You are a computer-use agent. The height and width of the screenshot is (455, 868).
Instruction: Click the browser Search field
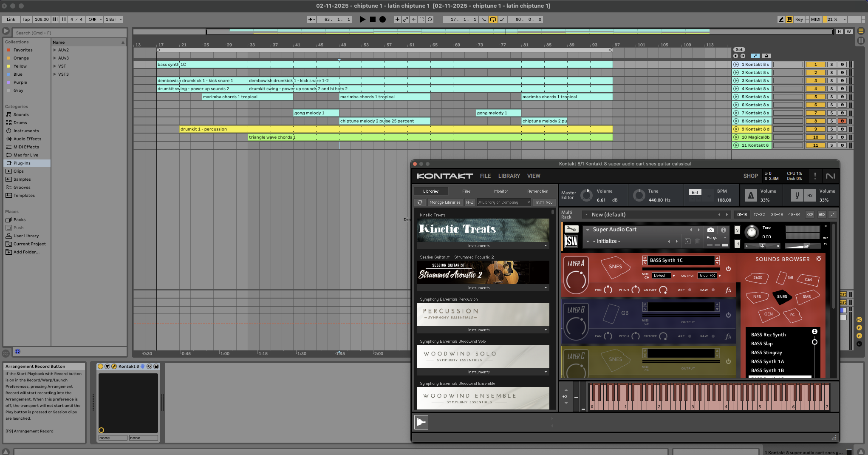click(70, 33)
